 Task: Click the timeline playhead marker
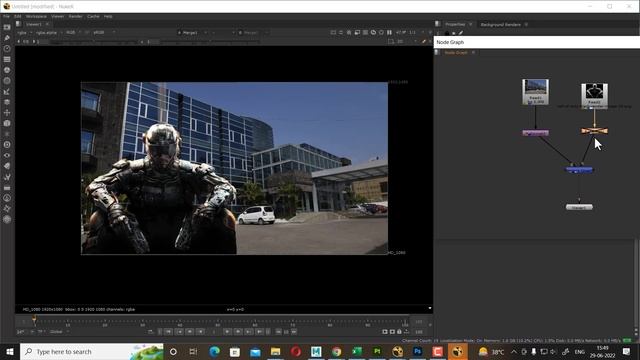click(34, 319)
